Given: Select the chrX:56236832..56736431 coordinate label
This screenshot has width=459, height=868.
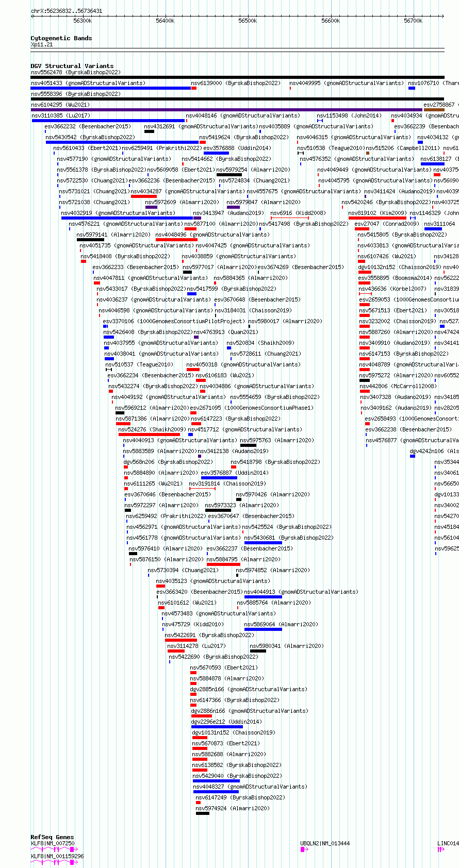Looking at the screenshot, I should 67,11.
